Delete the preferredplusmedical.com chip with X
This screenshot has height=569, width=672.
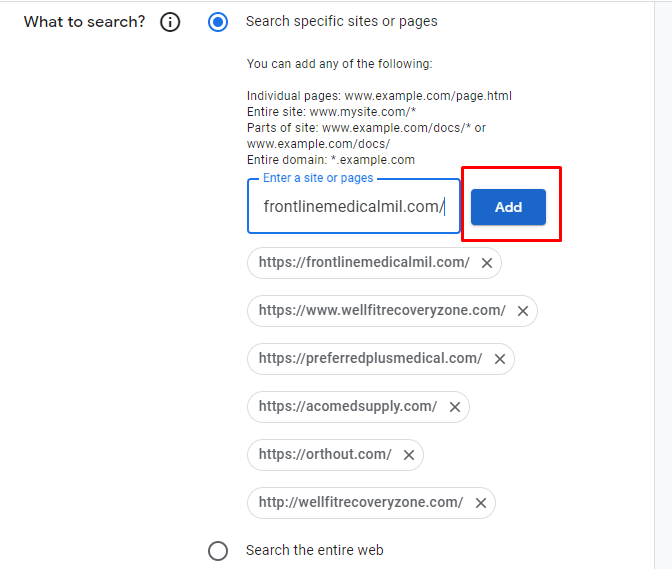coord(499,359)
